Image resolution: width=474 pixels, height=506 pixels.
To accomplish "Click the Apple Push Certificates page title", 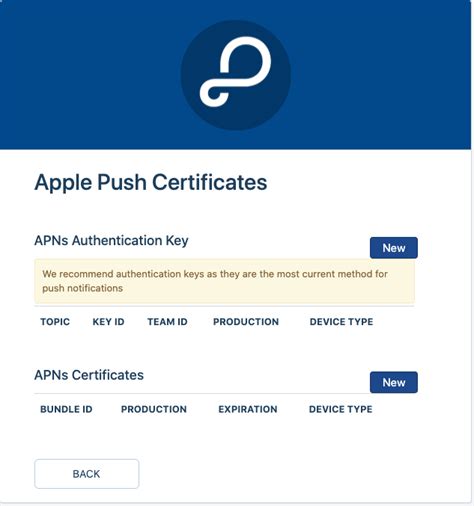I will [151, 182].
